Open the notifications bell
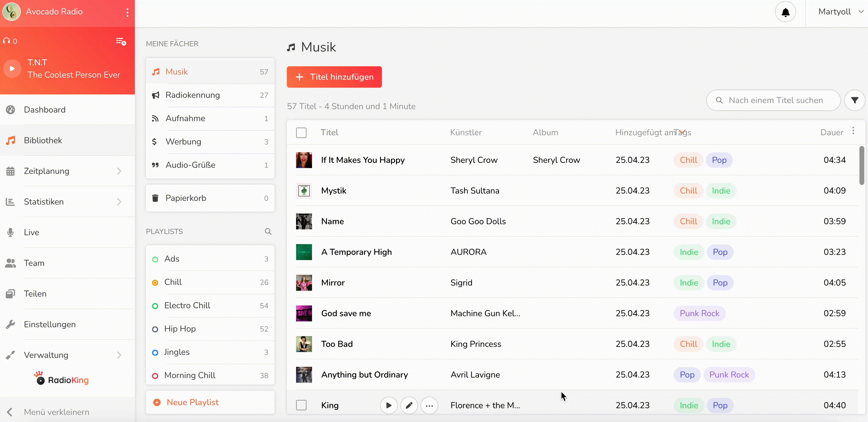The width and height of the screenshot is (868, 422). point(786,12)
